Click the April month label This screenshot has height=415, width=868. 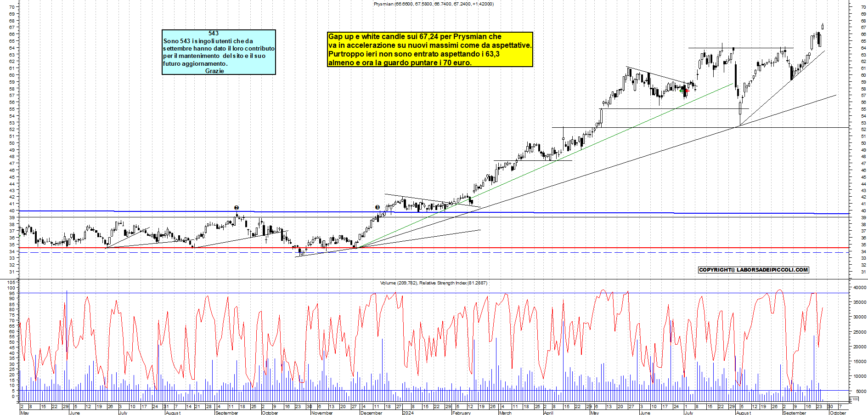point(548,413)
